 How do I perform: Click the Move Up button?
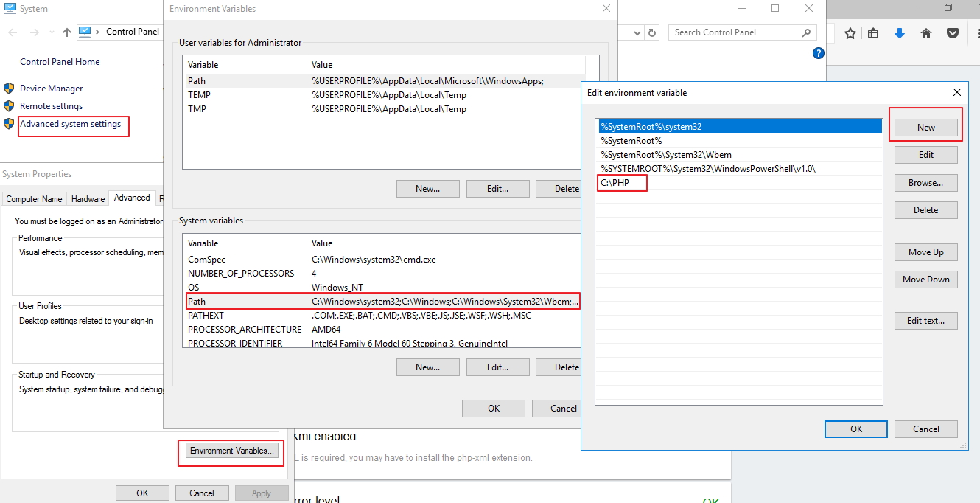click(x=926, y=252)
